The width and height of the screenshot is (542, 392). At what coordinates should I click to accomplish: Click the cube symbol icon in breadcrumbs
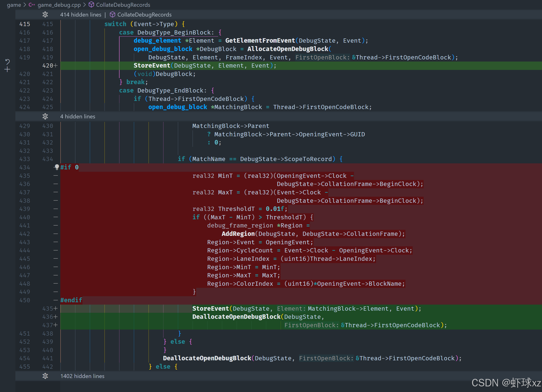point(91,5)
